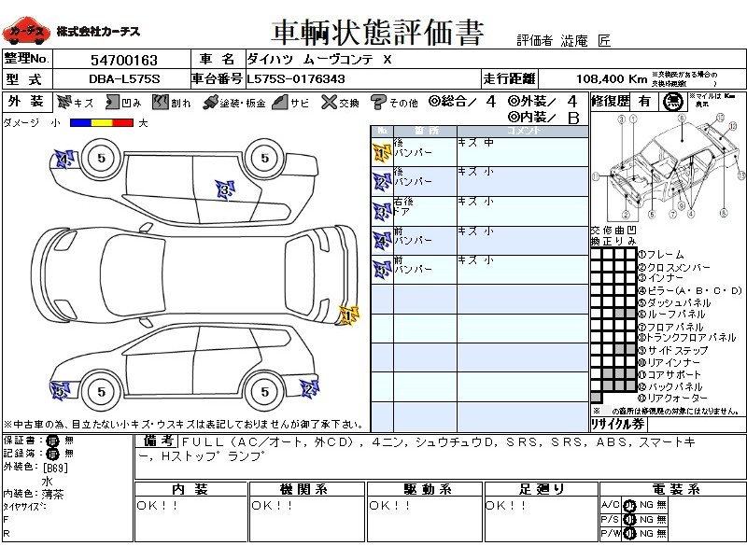Select the キズ scratch legend icon
The width and height of the screenshot is (747, 560).
(63, 102)
